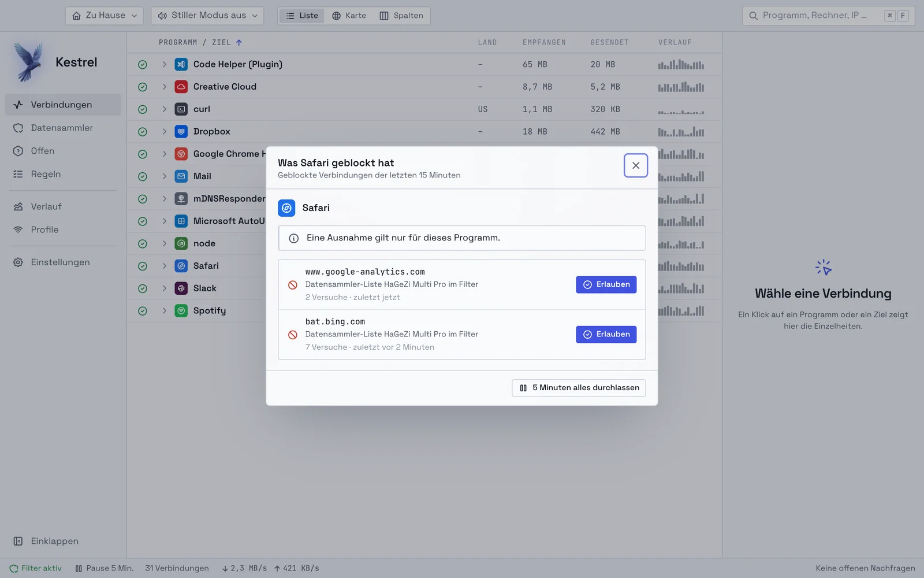Image resolution: width=924 pixels, height=578 pixels.
Task: Click Safari compass icon in the dialog
Action: coord(286,208)
